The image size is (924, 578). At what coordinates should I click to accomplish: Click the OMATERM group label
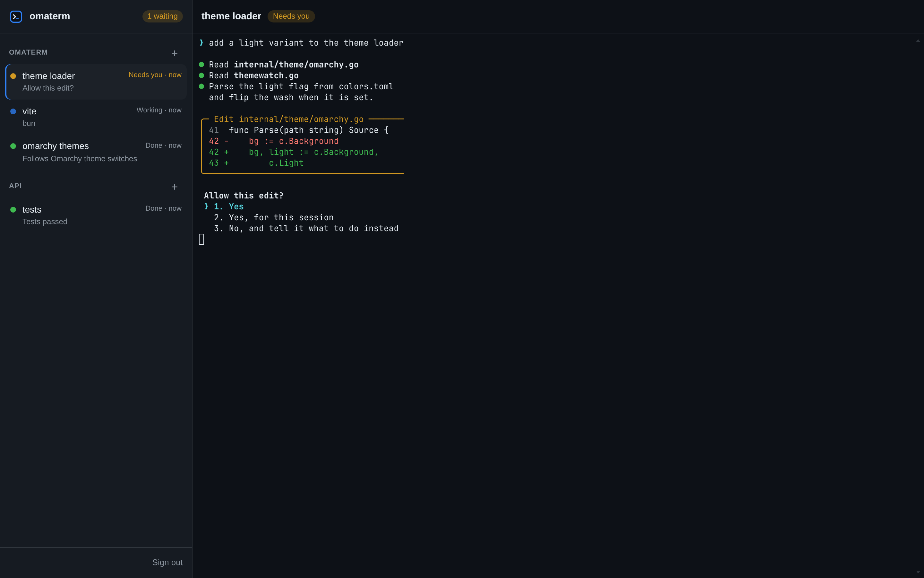(x=28, y=52)
